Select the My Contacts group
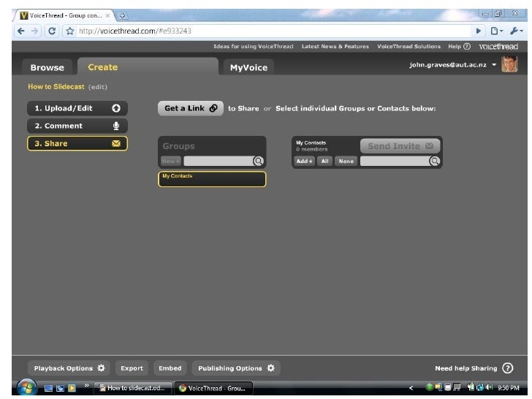The image size is (532, 399). [212, 179]
